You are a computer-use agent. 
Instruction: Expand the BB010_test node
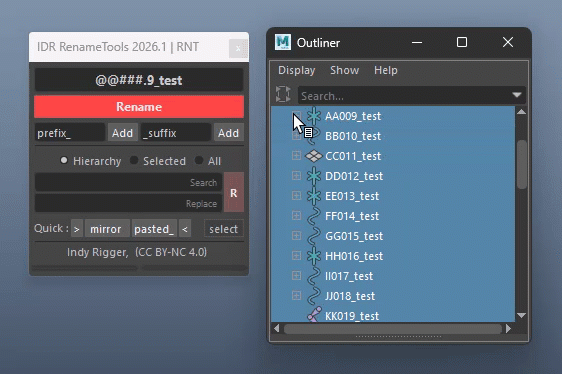[x=296, y=136]
